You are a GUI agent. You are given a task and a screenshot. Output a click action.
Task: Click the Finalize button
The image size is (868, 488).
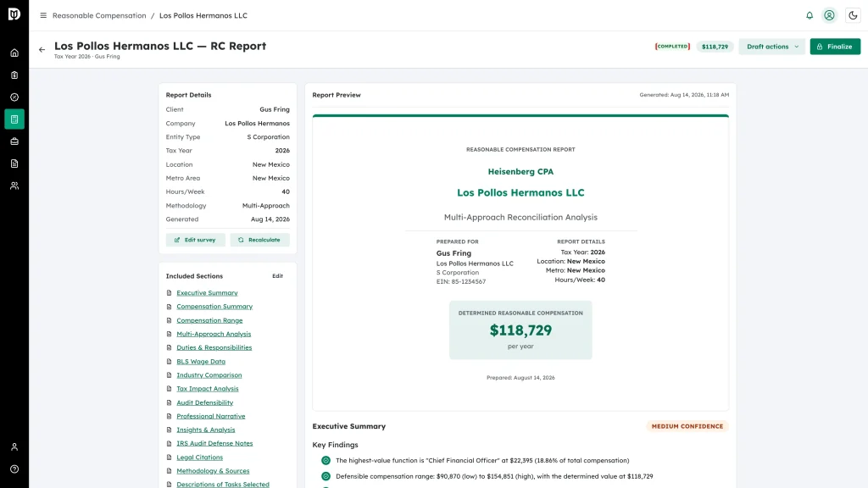tap(835, 47)
